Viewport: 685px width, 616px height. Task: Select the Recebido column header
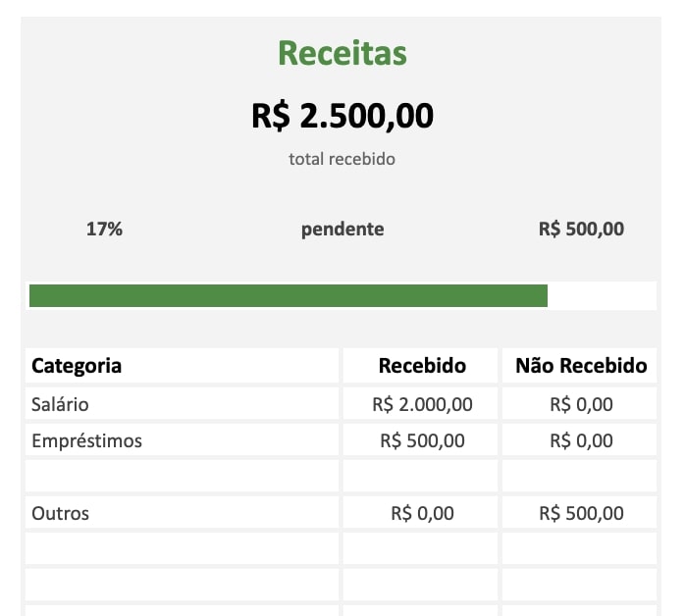tap(420, 366)
